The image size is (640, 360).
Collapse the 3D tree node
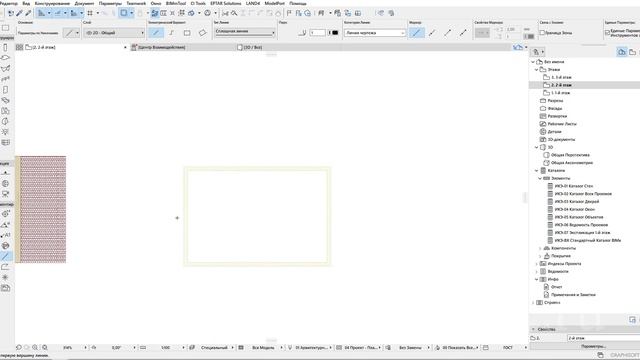(x=536, y=147)
